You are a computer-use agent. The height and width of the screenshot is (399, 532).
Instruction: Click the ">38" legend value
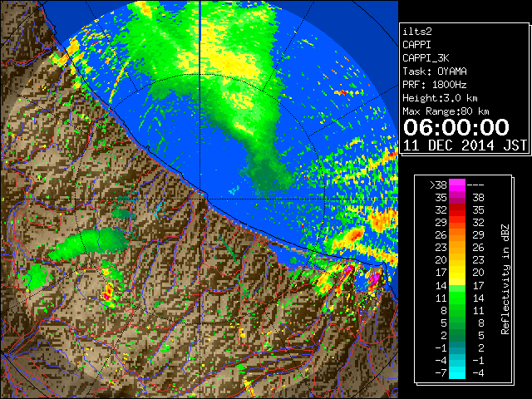438,185
